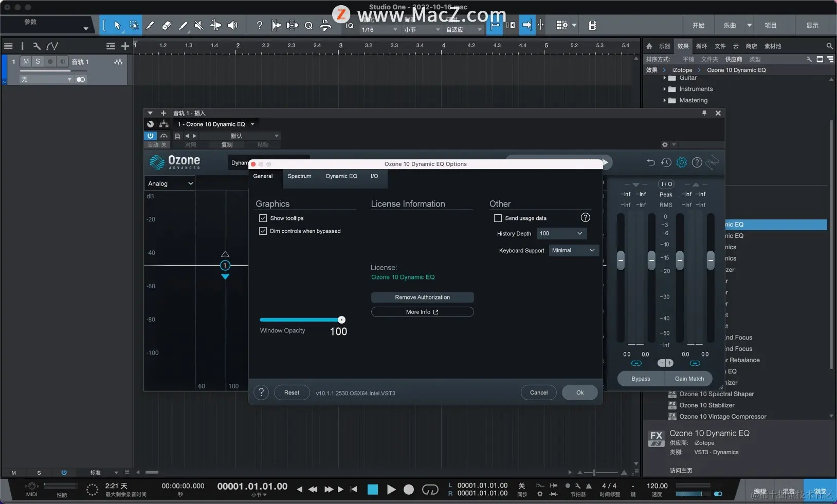The height and width of the screenshot is (504, 837).
Task: Open the General options tab
Action: coord(263,176)
